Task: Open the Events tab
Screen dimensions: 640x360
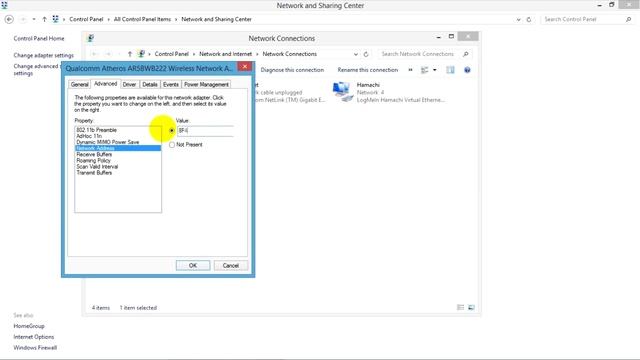Action: [171, 84]
